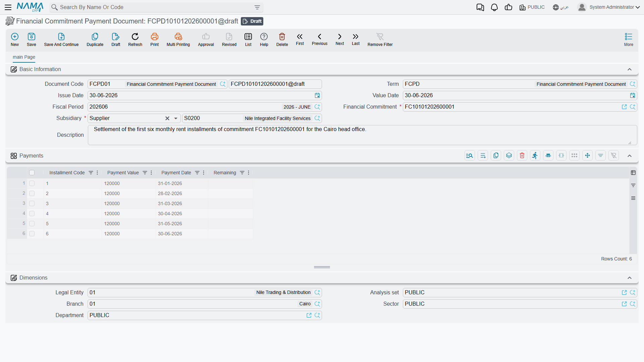Click the Draft status badge
Image resolution: width=644 pixels, height=362 pixels.
point(252,21)
